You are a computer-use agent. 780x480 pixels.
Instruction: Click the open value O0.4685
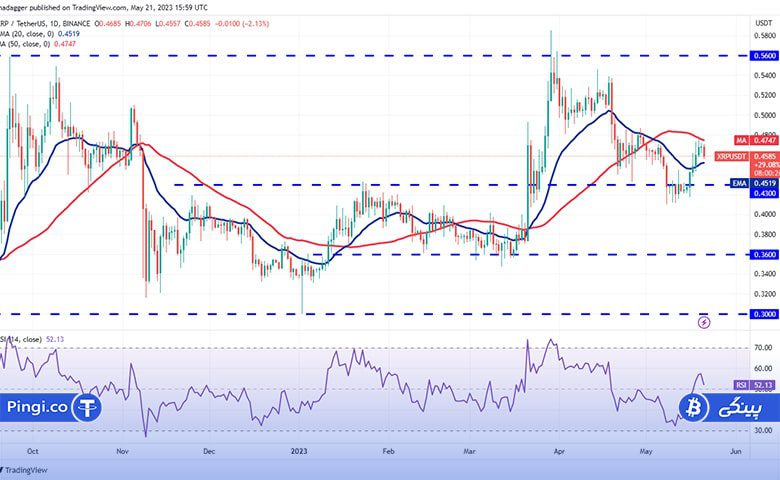[108, 23]
